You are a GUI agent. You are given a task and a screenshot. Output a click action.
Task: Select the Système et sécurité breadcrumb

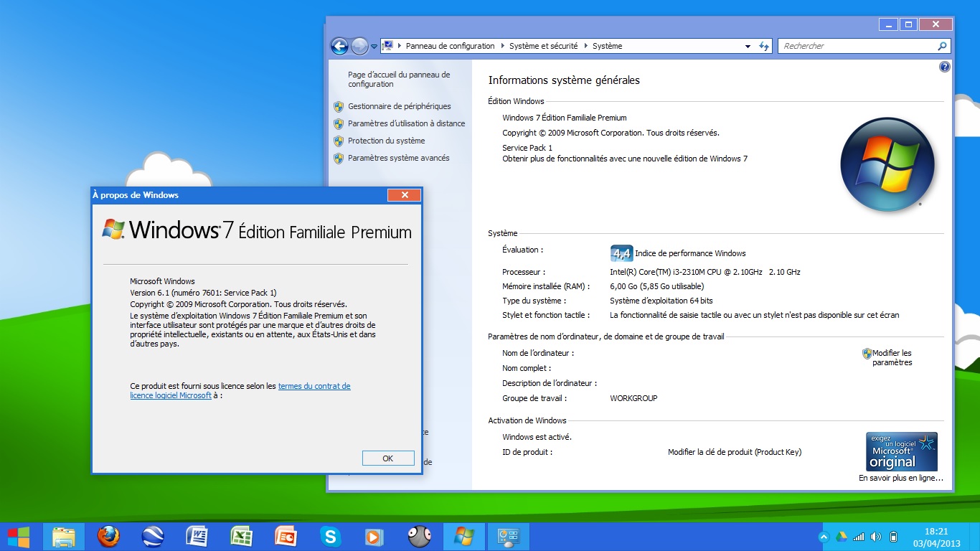543,46
